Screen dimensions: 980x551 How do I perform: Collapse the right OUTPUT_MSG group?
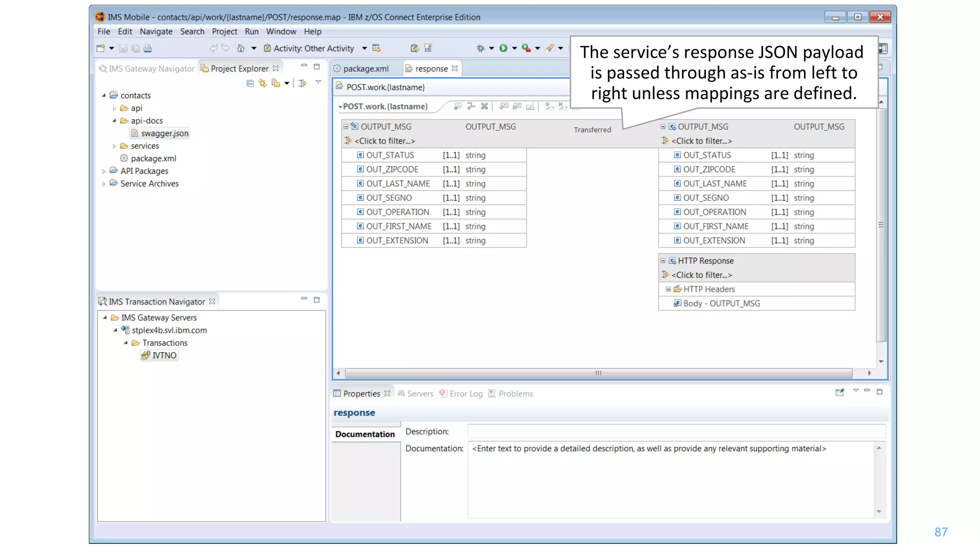(x=663, y=127)
